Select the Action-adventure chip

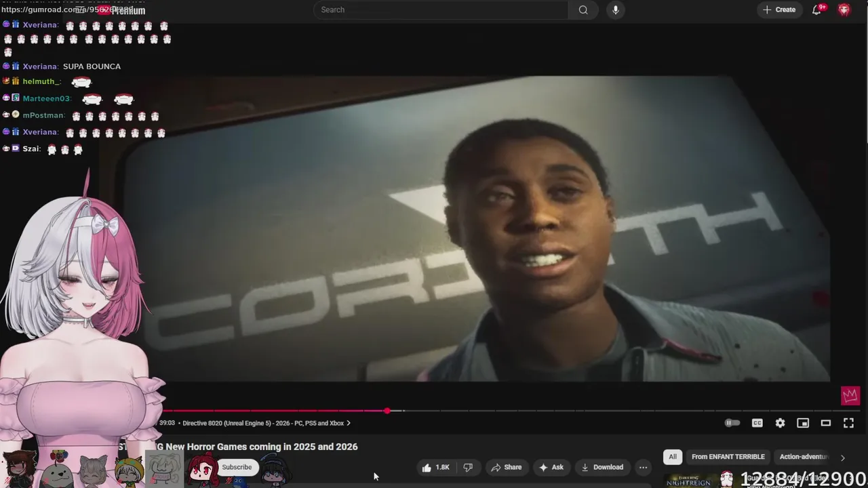tap(804, 457)
